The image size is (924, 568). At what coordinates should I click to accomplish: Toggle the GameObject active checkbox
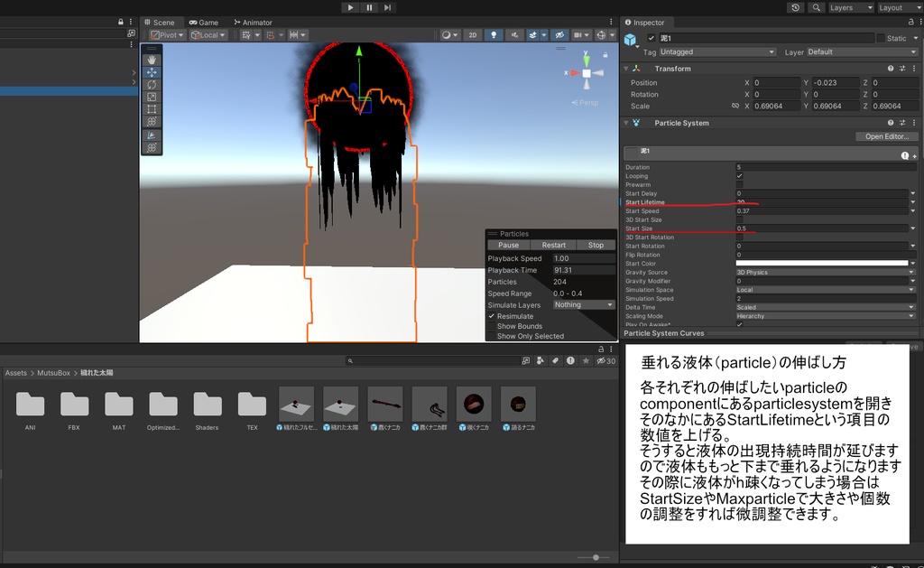[651, 38]
